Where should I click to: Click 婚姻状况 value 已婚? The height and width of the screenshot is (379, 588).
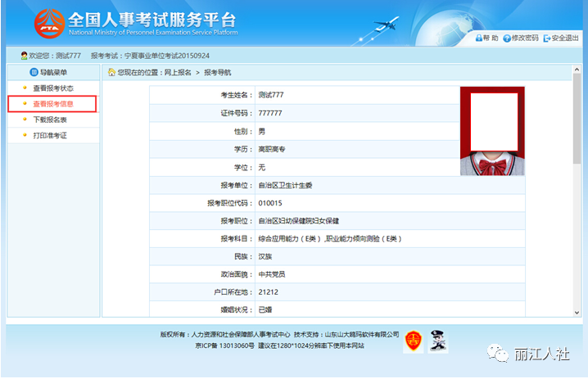[x=265, y=309]
